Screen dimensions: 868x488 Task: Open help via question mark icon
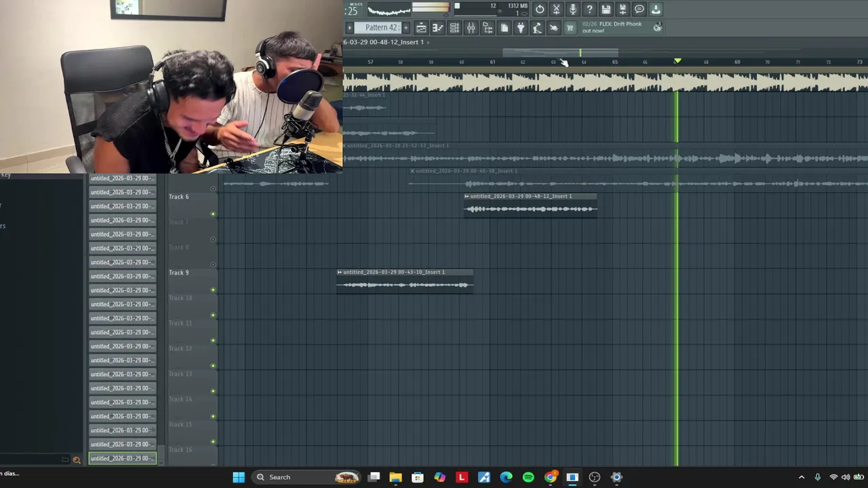pyautogui.click(x=589, y=9)
